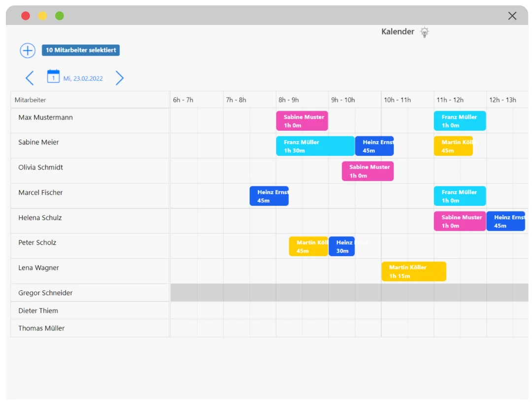Advance to next day with right arrow

[119, 78]
